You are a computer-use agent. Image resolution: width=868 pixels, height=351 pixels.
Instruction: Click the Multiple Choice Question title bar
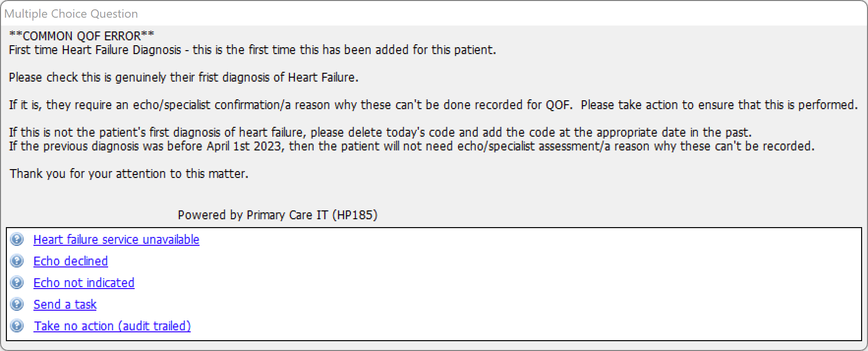click(434, 14)
